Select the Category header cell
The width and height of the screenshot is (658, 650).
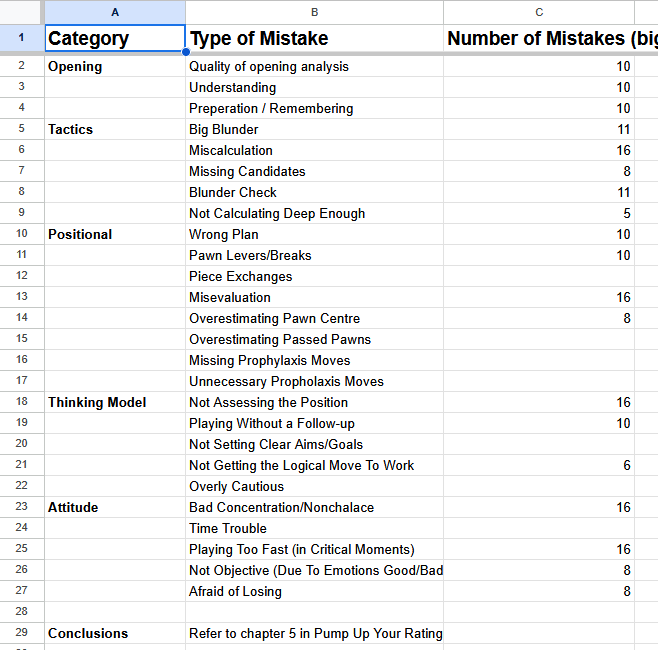coord(115,38)
